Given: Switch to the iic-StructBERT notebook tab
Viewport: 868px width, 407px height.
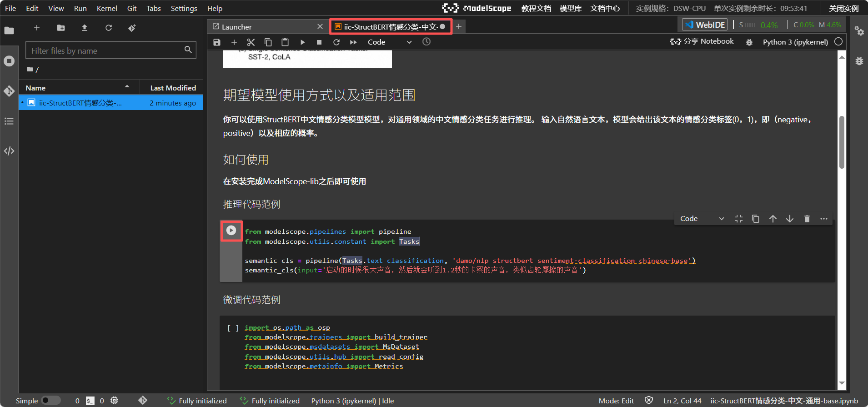Looking at the screenshot, I should pos(390,27).
